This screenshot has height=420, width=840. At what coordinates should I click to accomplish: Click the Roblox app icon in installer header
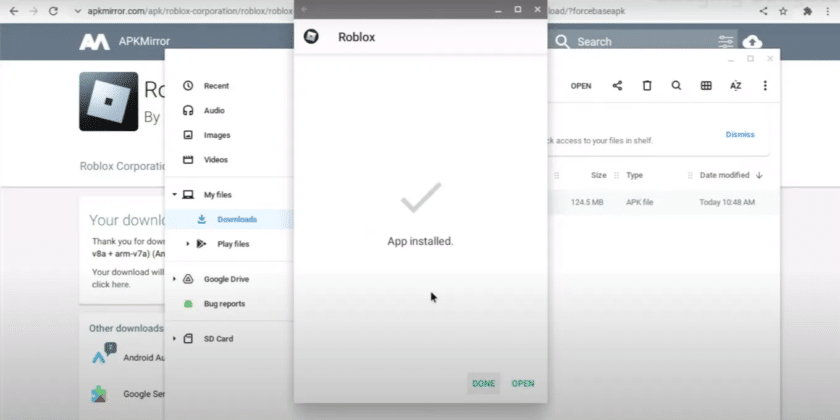(311, 37)
